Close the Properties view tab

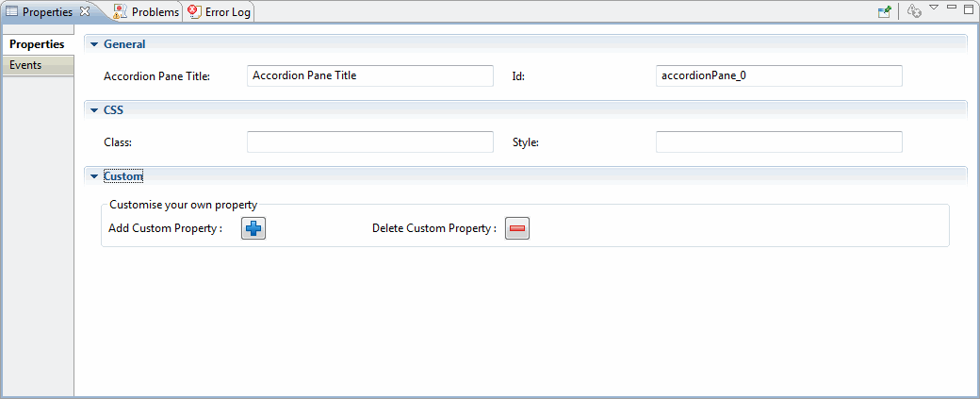[x=86, y=10]
